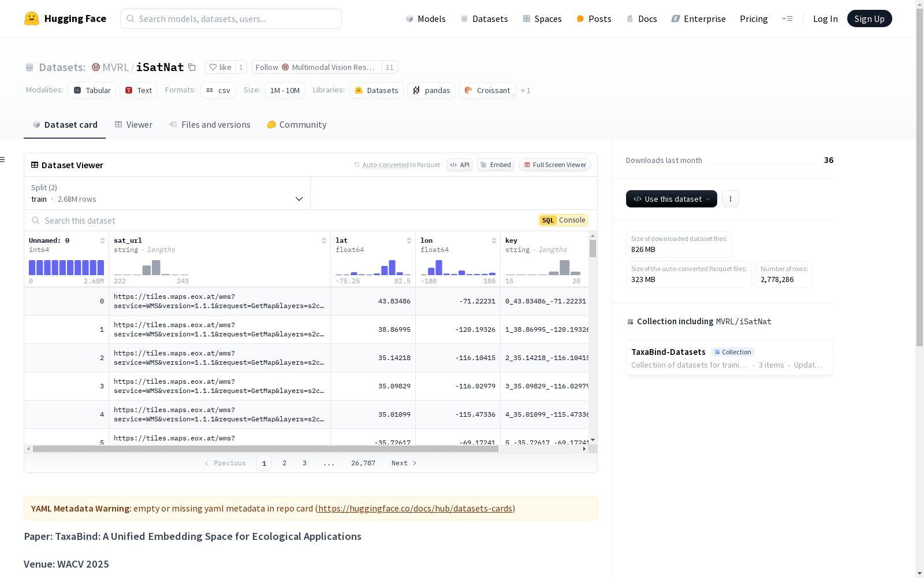924x578 pixels.
Task: Open the Community tab
Action: click(x=297, y=125)
